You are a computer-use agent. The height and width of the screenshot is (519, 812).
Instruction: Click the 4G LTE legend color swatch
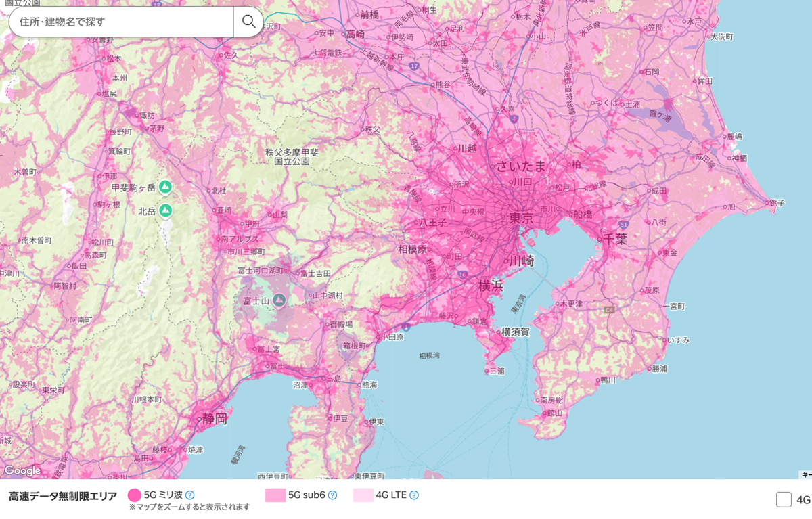pyautogui.click(x=363, y=495)
